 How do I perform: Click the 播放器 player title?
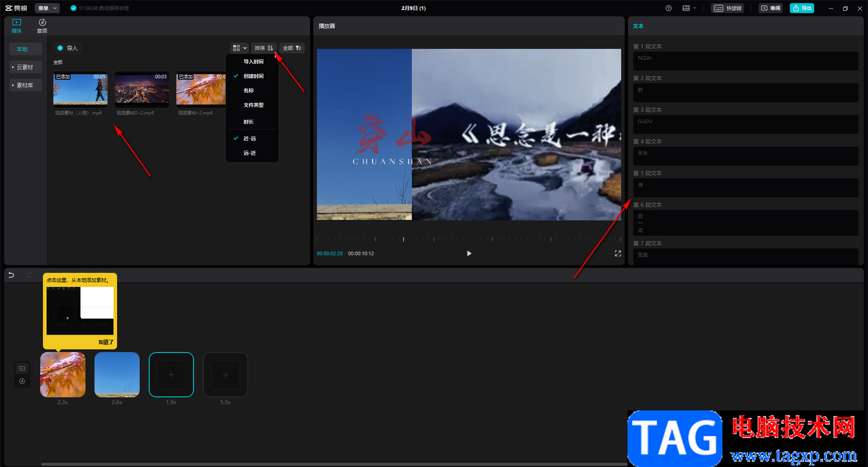327,26
